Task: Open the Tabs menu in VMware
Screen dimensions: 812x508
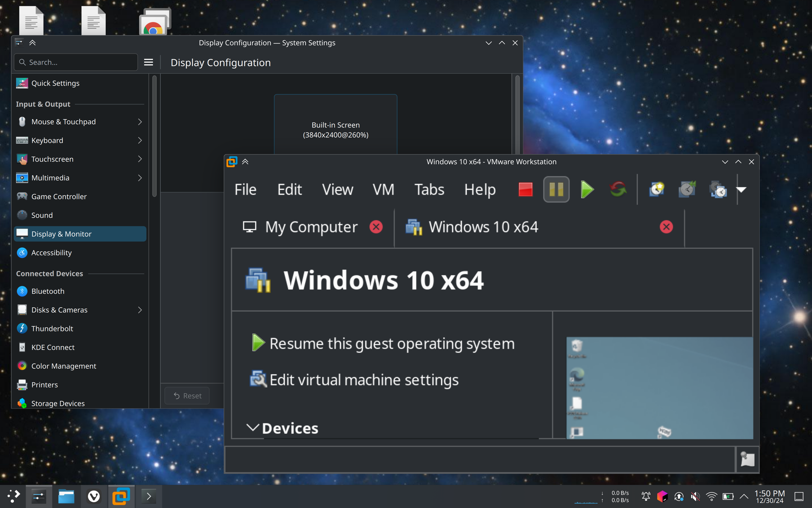Action: pyautogui.click(x=429, y=189)
